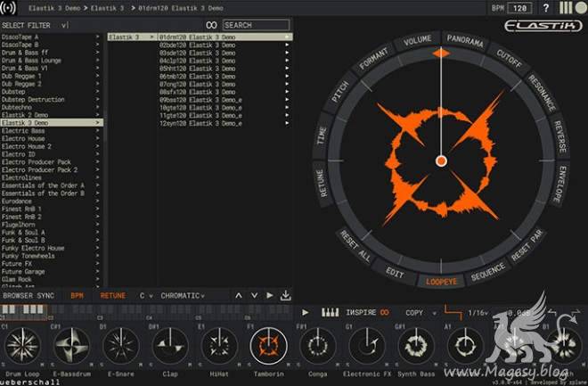Click the previous loop up-arrow icon
Screen dimensions: 588x386
[x=239, y=296]
